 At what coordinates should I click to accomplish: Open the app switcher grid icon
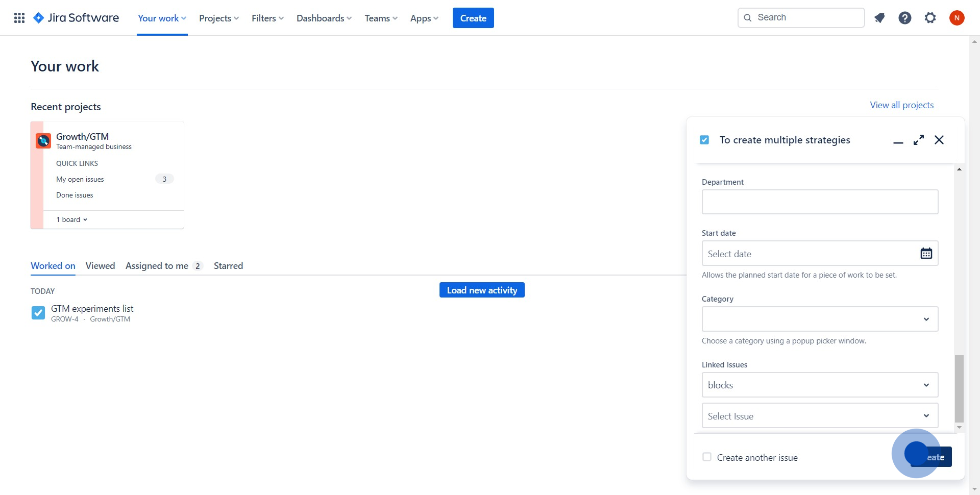coord(19,18)
